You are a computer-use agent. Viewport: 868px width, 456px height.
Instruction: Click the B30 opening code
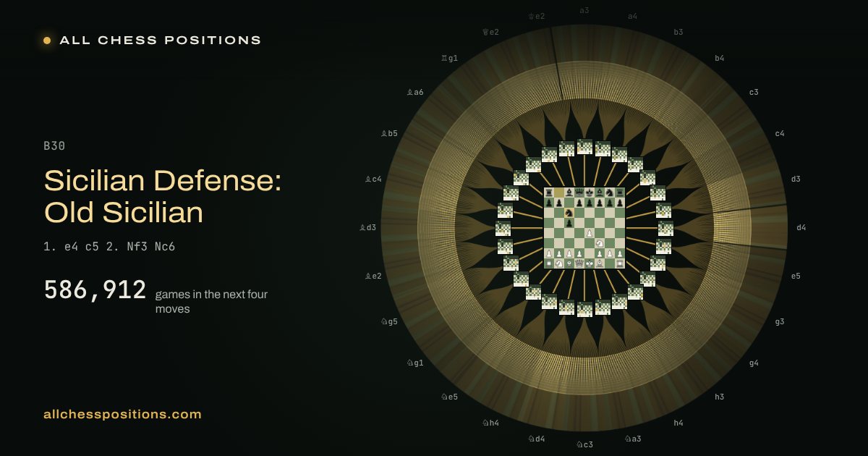point(54,145)
